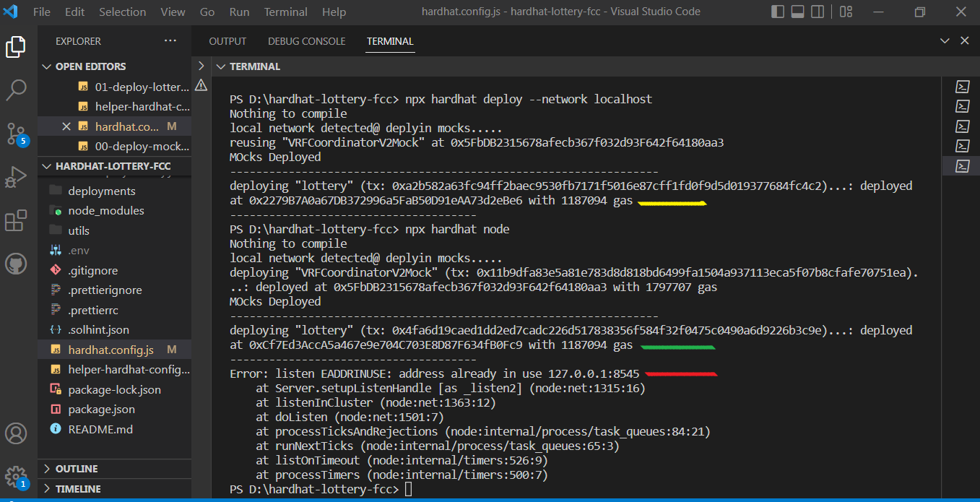Image resolution: width=980 pixels, height=502 pixels.
Task: Open the Manage gear icon
Action: [16, 477]
